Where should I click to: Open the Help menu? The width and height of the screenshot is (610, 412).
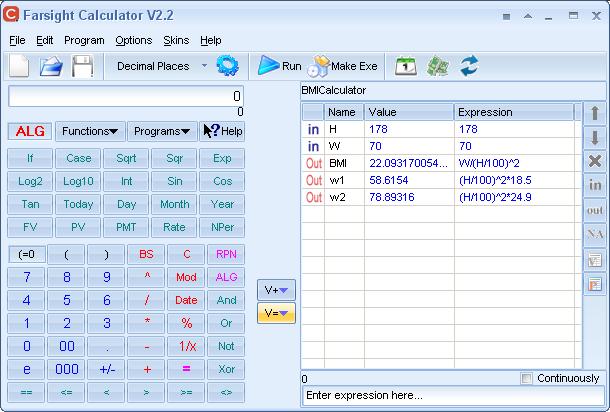(210, 40)
